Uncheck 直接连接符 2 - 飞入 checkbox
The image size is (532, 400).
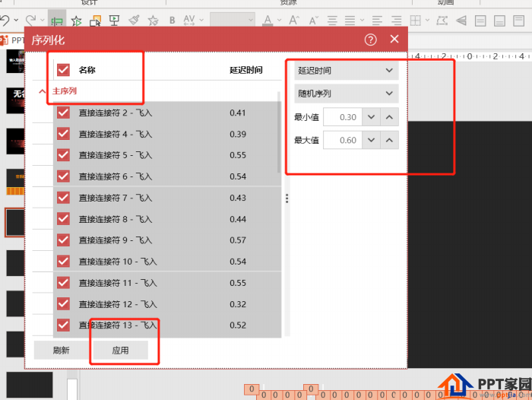click(63, 113)
